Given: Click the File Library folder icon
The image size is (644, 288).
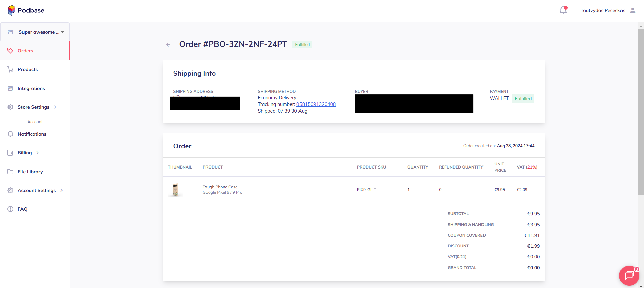Looking at the screenshot, I should 10,172.
